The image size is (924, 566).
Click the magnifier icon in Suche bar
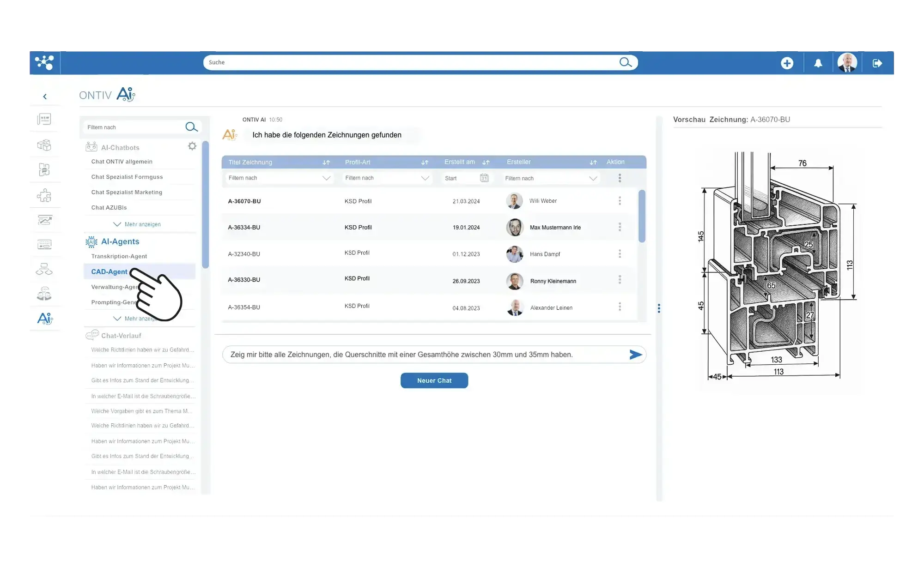(x=625, y=62)
